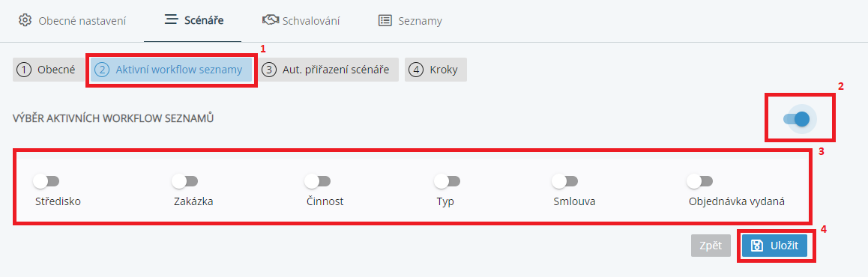Click the handshake icon for Schvalování

pyautogui.click(x=270, y=20)
